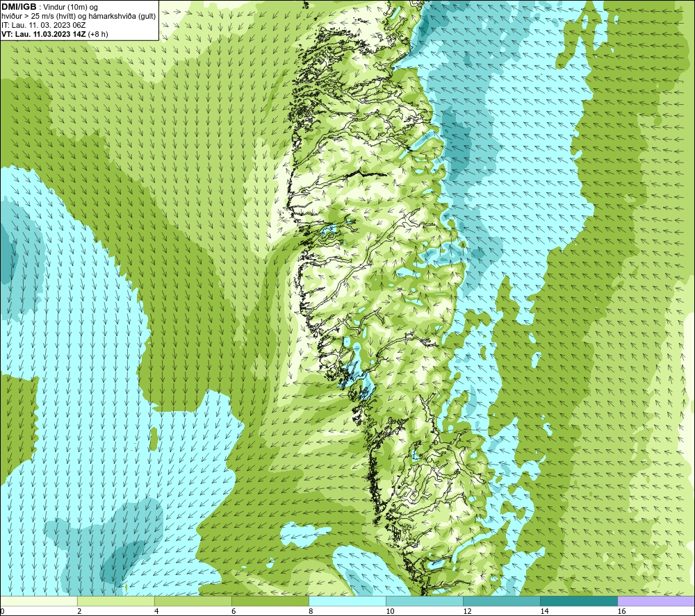The image size is (695, 616).
Task: Click the "VT: Lau. 11.03.2023 14Z" valid time
Action: pos(43,34)
